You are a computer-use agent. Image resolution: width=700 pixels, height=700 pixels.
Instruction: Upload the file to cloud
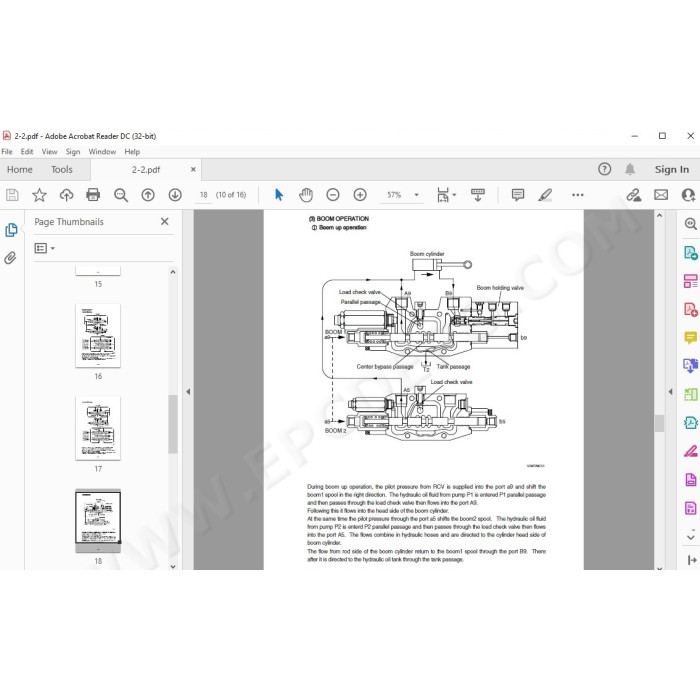tap(67, 195)
